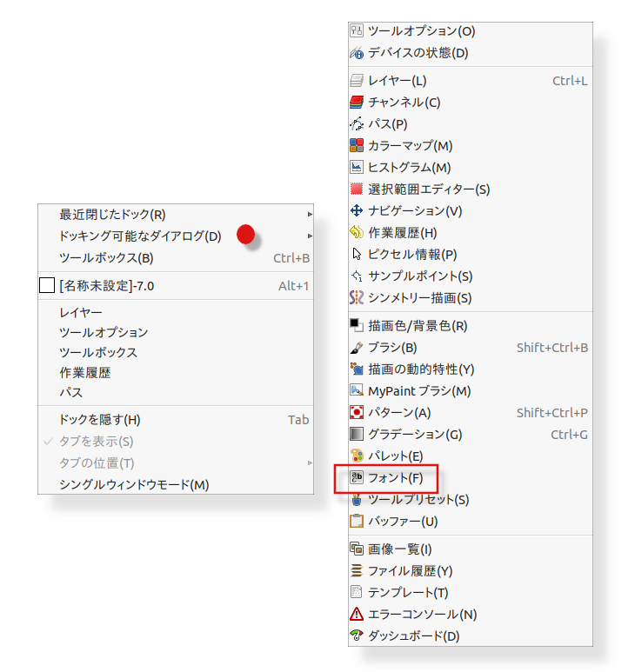Open the パス entry in left menu
The width and height of the screenshot is (635, 672).
point(70,392)
